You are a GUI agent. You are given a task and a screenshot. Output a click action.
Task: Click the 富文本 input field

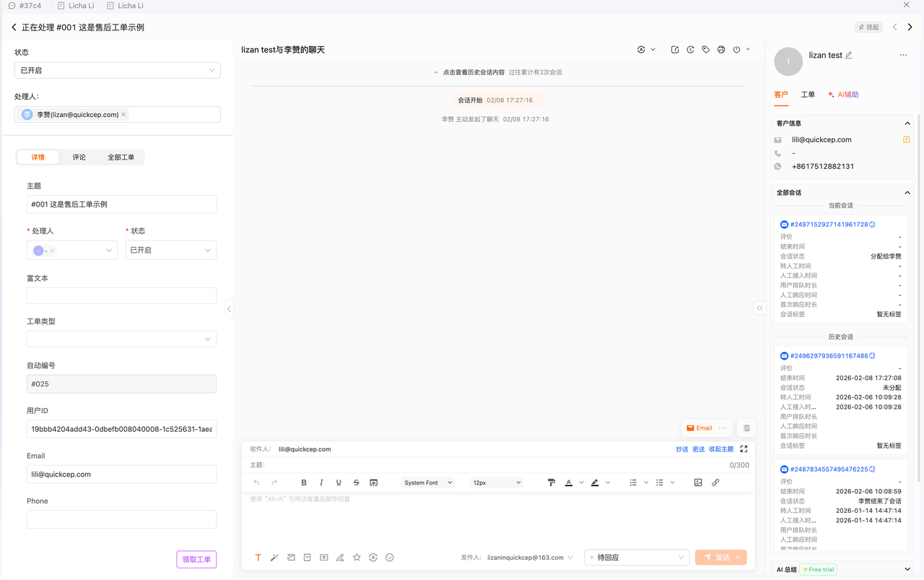click(x=121, y=295)
